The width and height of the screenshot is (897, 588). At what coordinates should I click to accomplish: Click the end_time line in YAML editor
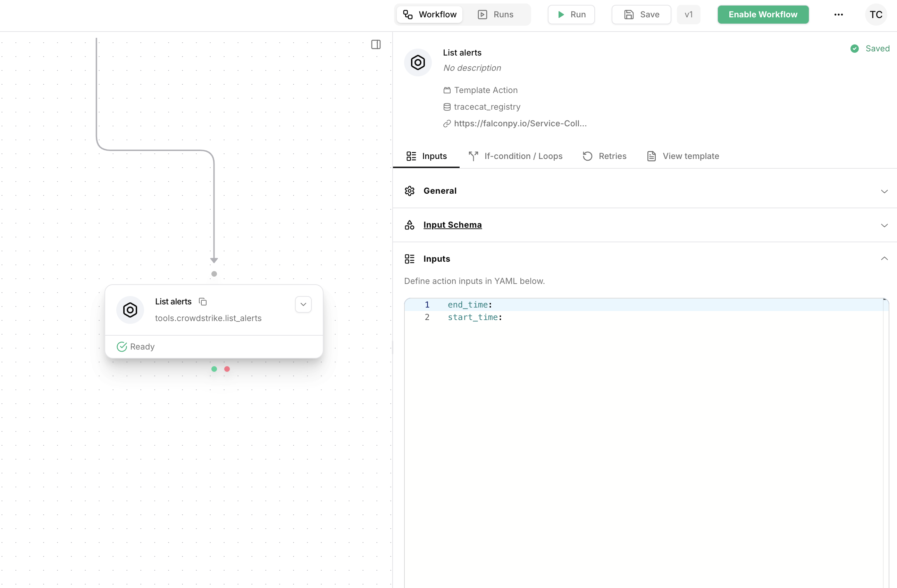tap(470, 304)
